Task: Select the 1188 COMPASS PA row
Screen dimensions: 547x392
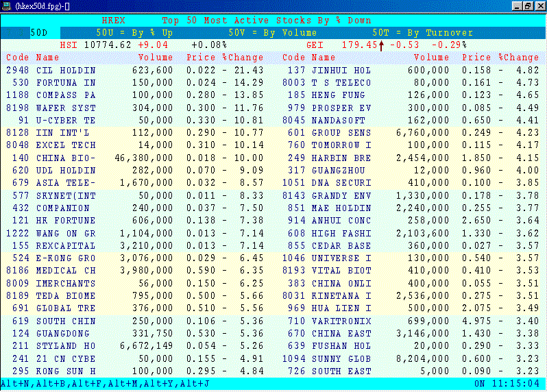Action: 134,95
